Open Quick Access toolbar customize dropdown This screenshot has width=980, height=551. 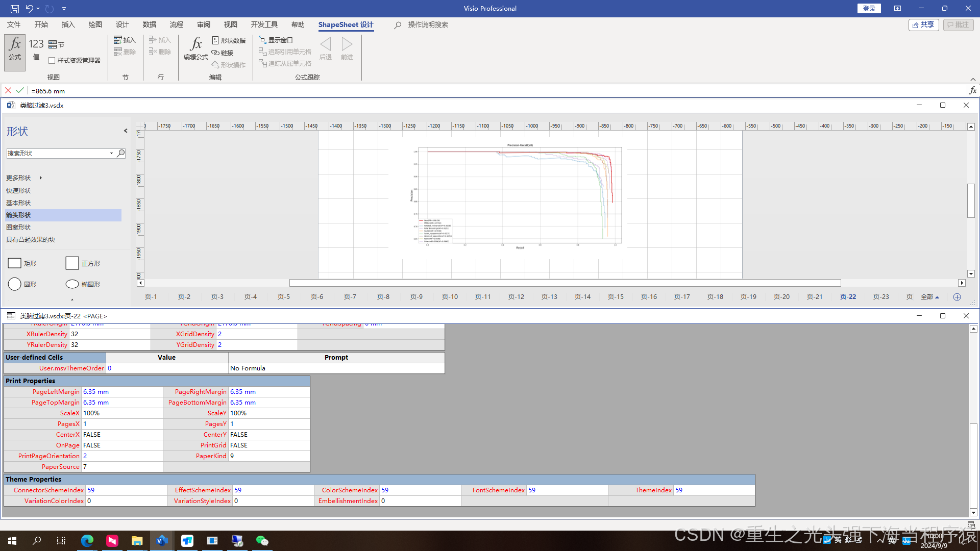pos(64,9)
